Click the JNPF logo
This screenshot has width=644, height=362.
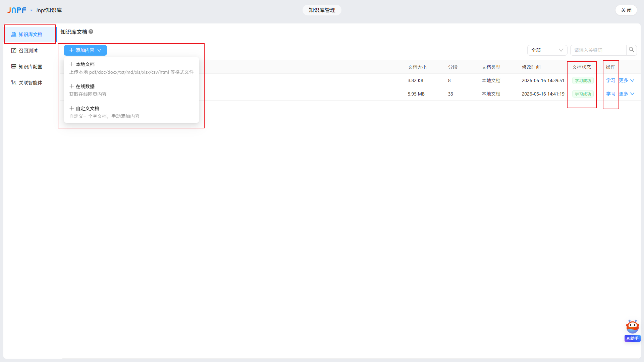click(17, 10)
